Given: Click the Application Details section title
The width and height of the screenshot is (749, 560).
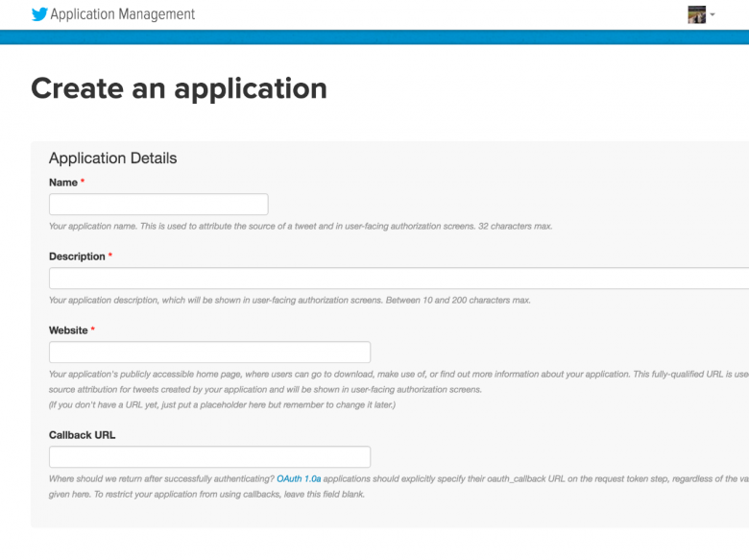Looking at the screenshot, I should click(112, 158).
